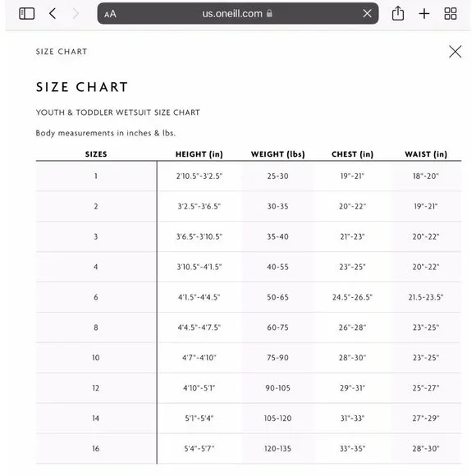Click the Size Chart heading text
The height and width of the screenshot is (476, 476).
pyautogui.click(x=82, y=87)
